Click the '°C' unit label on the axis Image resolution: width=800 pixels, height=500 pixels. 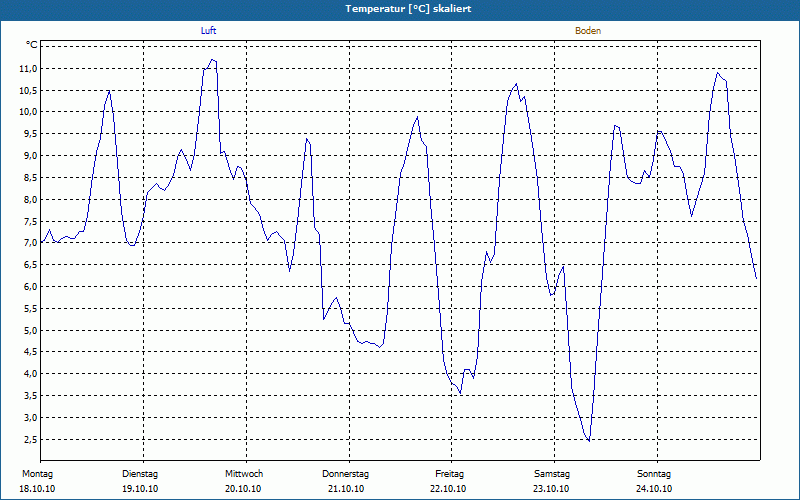(32, 45)
